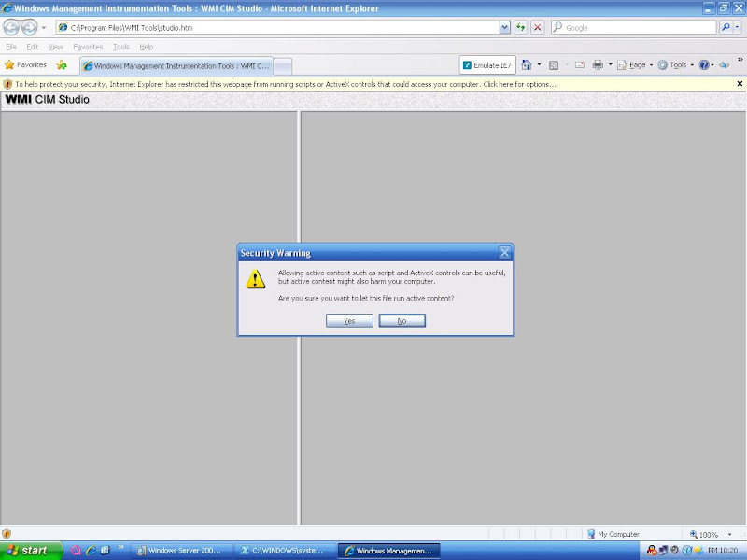The image size is (747, 560).
Task: Click the Read Mail envelope icon
Action: 580,65
